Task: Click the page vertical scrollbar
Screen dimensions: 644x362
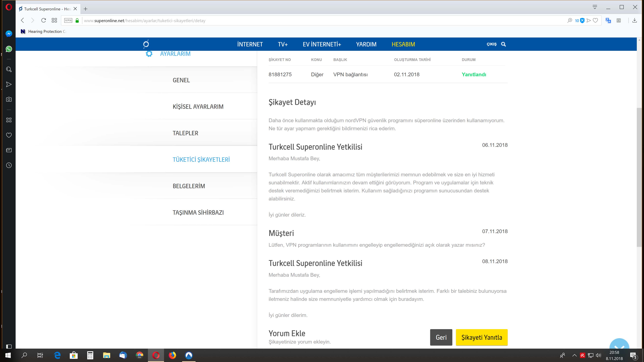Action: click(639, 177)
